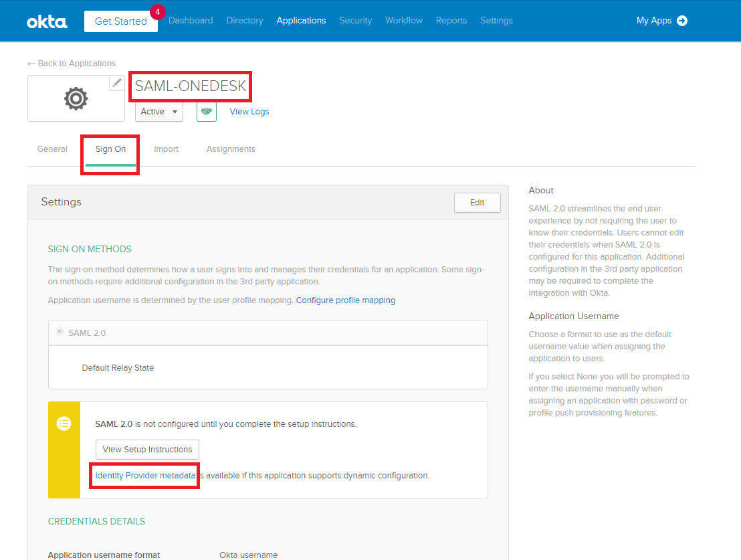This screenshot has height=560, width=741.
Task: Click the My Apps link
Action: pos(654,20)
